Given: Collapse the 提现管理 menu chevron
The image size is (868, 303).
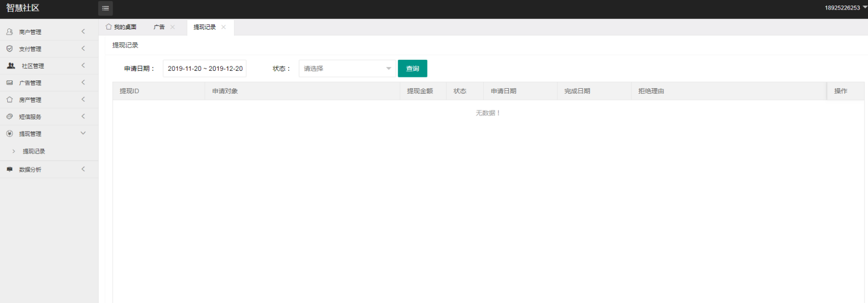Looking at the screenshot, I should [x=83, y=133].
